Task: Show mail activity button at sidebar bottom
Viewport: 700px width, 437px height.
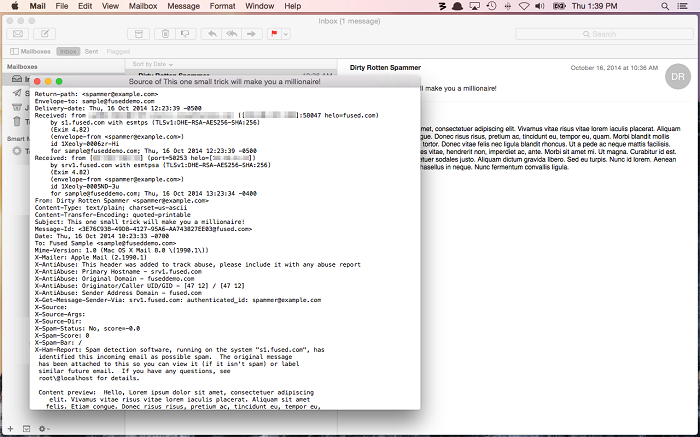Action: (26, 429)
